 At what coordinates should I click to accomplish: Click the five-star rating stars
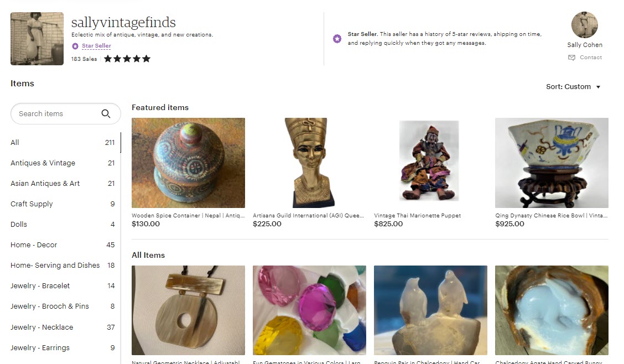127,59
